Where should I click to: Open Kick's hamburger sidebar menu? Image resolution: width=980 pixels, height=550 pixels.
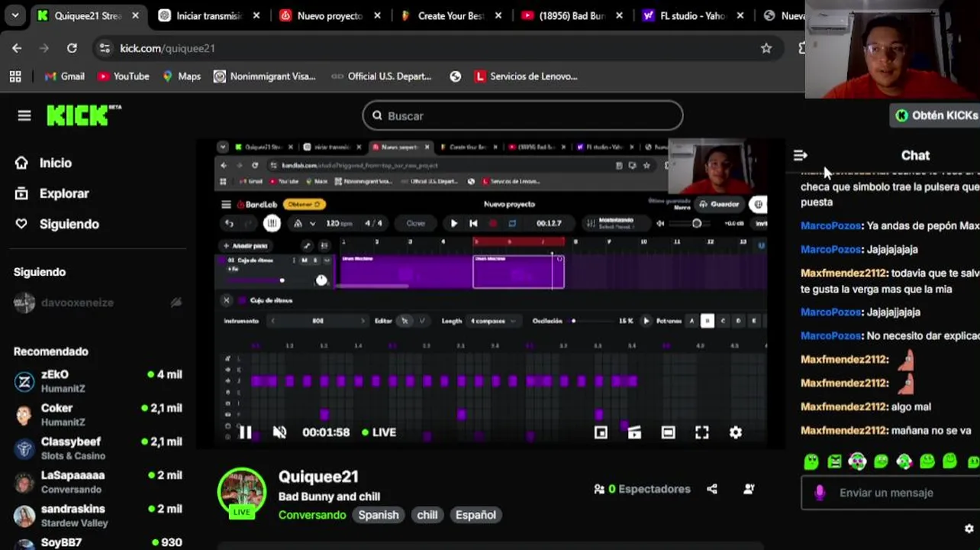(24, 115)
